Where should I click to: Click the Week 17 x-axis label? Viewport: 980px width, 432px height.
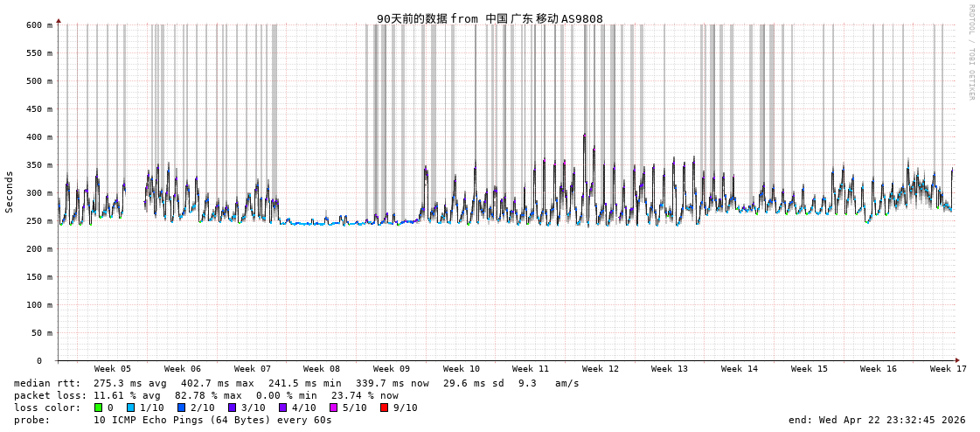pyautogui.click(x=948, y=369)
